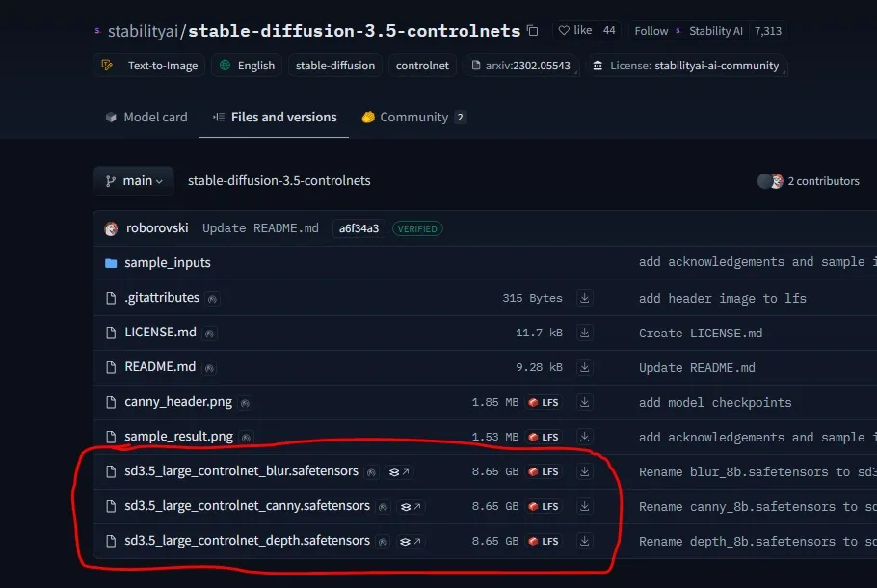Open the arxiv:2302.05543 paper tag
Screen dimensions: 877x588
[520, 66]
